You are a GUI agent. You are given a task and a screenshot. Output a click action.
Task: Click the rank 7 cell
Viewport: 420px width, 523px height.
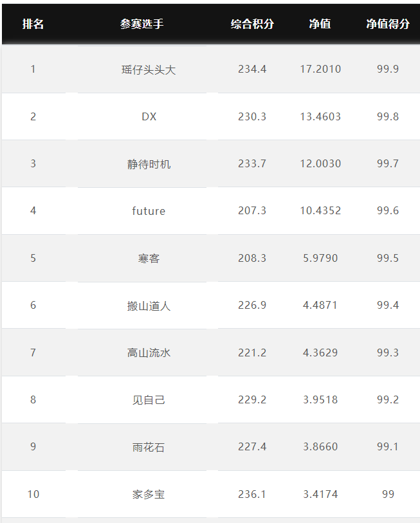pyautogui.click(x=33, y=353)
